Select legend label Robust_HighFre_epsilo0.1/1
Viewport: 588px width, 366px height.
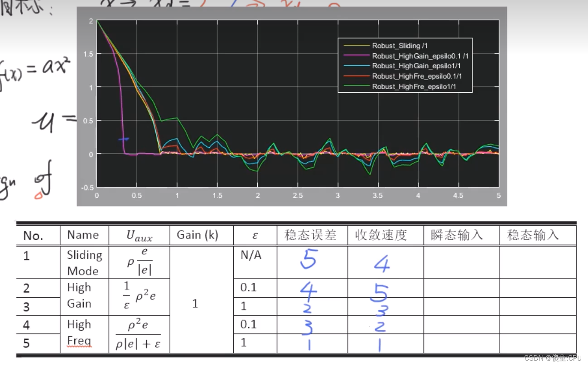point(417,76)
